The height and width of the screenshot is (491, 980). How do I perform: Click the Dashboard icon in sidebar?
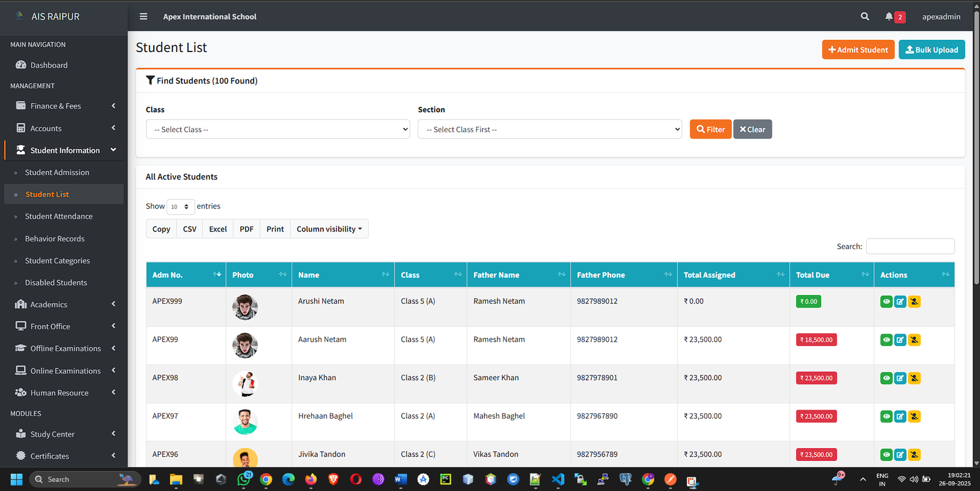click(x=21, y=65)
